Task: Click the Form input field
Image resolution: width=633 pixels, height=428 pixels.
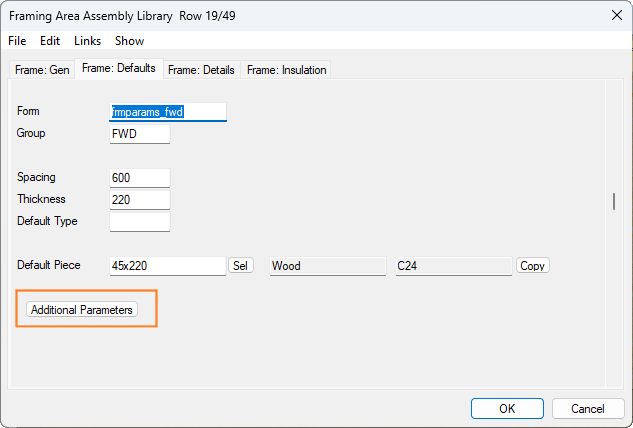Action: tap(168, 112)
